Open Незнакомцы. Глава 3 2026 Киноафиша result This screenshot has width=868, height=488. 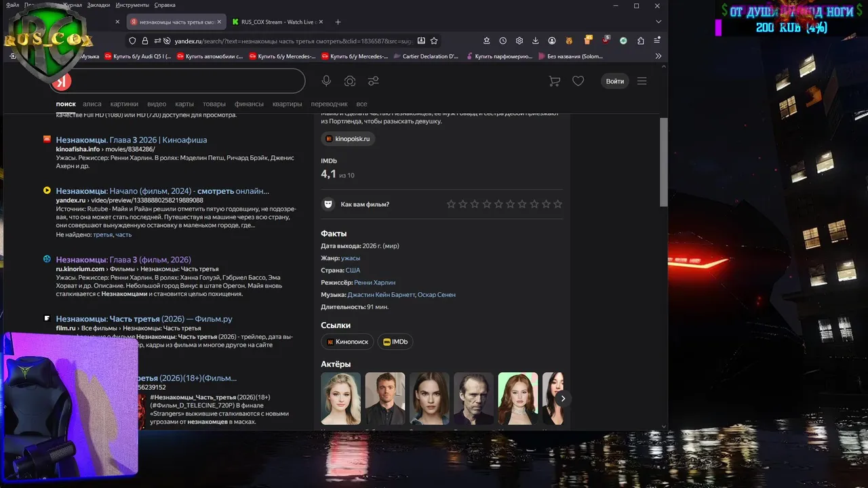(132, 140)
